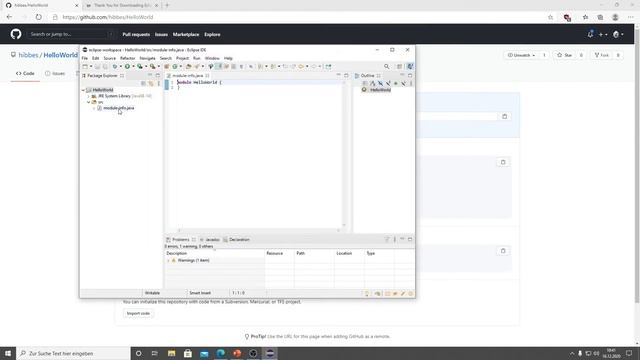The width and height of the screenshot is (640, 360).
Task: Click the Open Perspective icon
Action: pyautogui.click(x=400, y=66)
